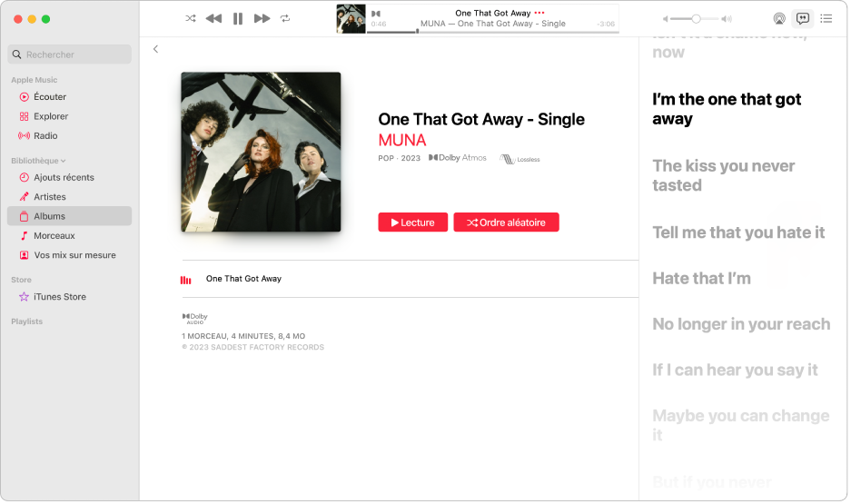Expand the Bibliothèque section chevron
The height and width of the screenshot is (504, 851).
pyautogui.click(x=64, y=161)
